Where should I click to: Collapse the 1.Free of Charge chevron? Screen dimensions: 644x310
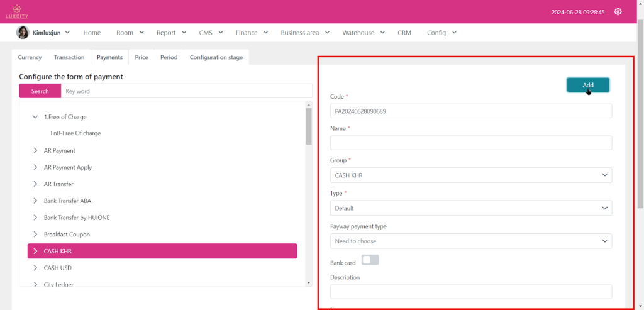35,117
